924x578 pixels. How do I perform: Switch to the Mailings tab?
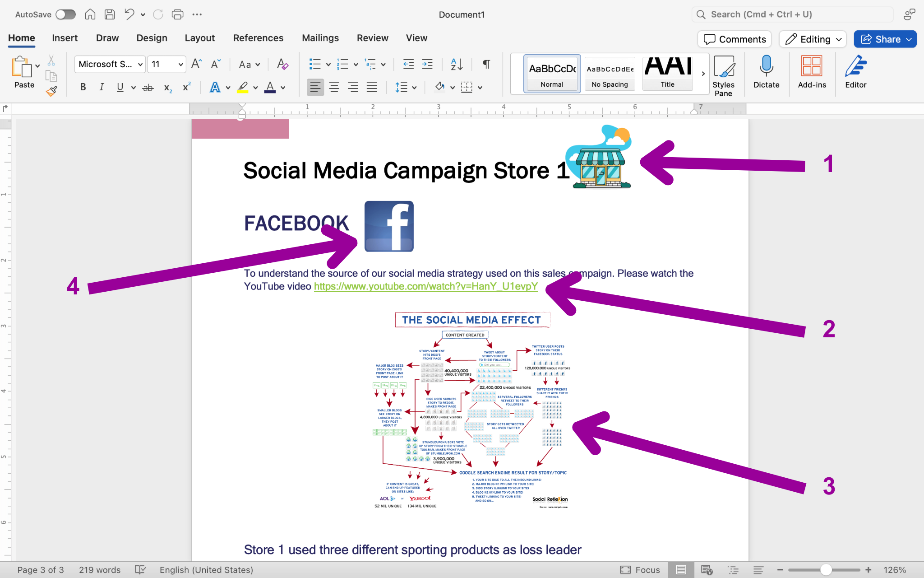pyautogui.click(x=320, y=38)
